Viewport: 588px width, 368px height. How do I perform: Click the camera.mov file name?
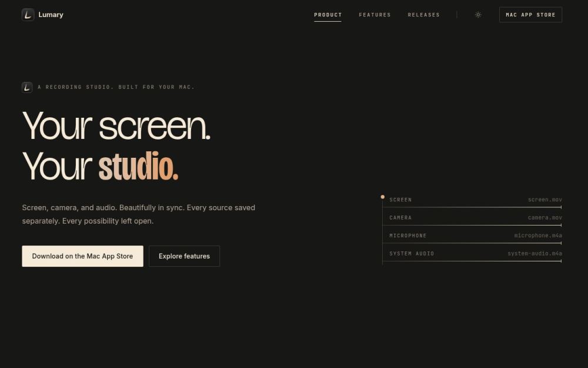pos(545,218)
